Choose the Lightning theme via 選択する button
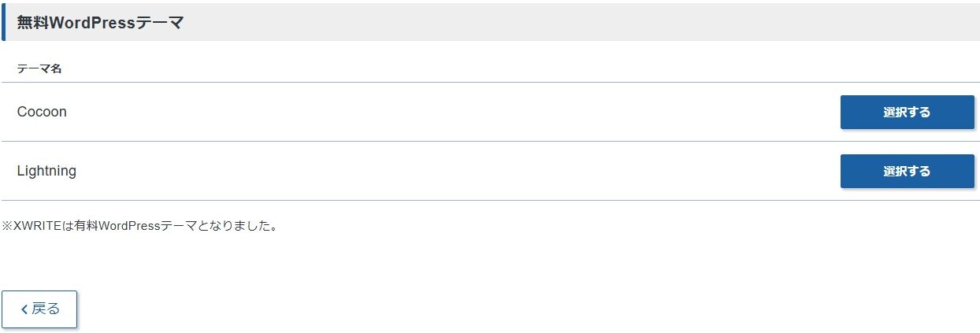 point(907,171)
